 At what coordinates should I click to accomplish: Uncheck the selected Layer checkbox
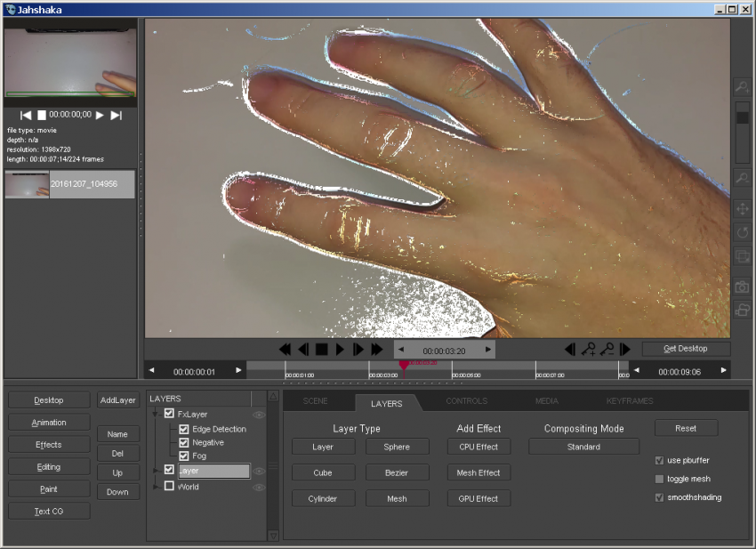tap(169, 470)
